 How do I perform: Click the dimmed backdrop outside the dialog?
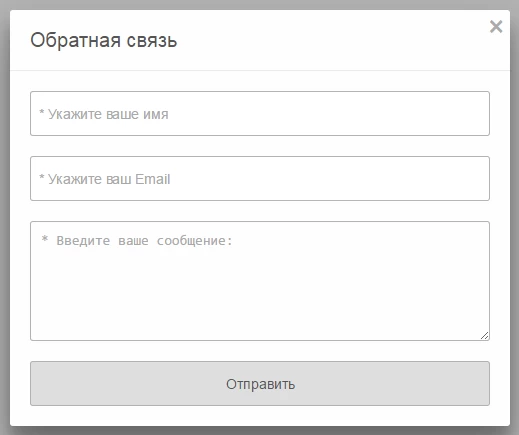point(4,217)
